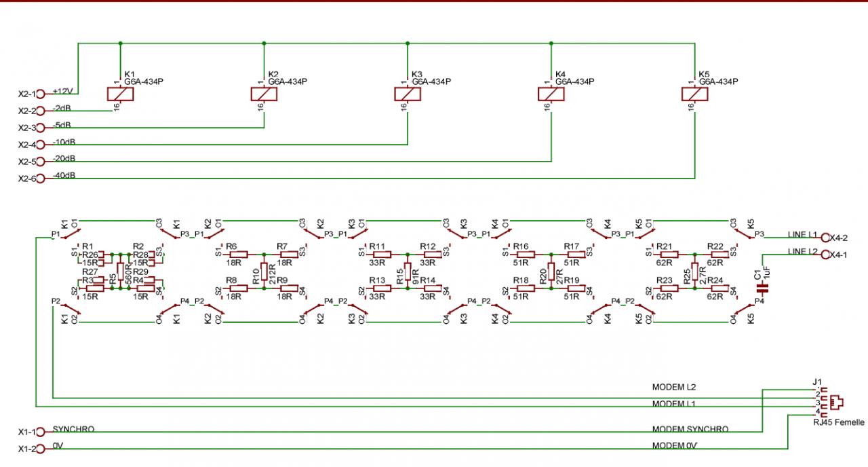Click the J1 reference designator text
The height and width of the screenshot is (467, 868).
(x=816, y=381)
